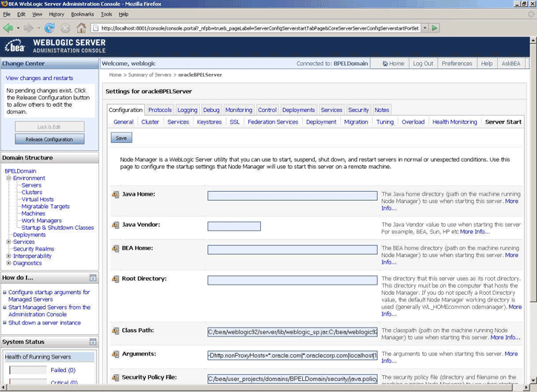Click the Home link in top toolbar
The height and width of the screenshot is (392, 537).
393,64
